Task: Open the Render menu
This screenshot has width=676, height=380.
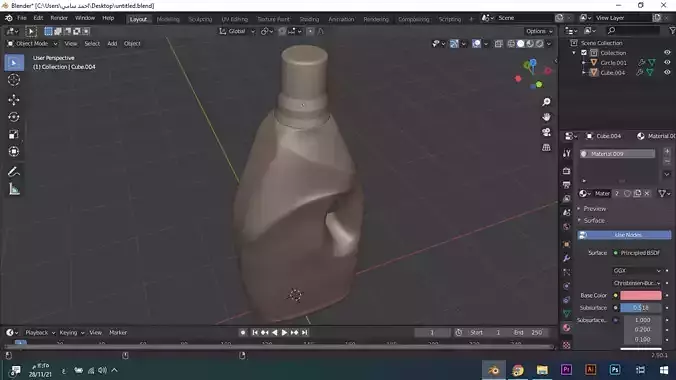Action: 59,18
